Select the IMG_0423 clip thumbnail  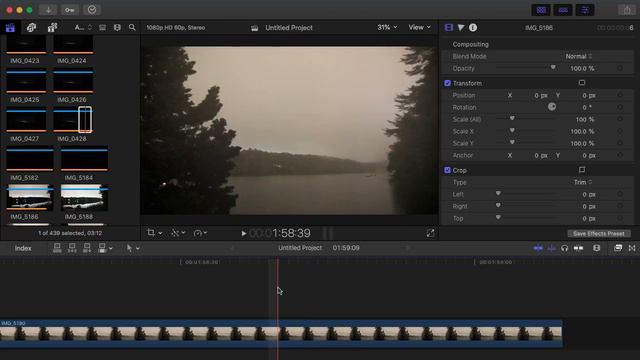[x=26, y=44]
